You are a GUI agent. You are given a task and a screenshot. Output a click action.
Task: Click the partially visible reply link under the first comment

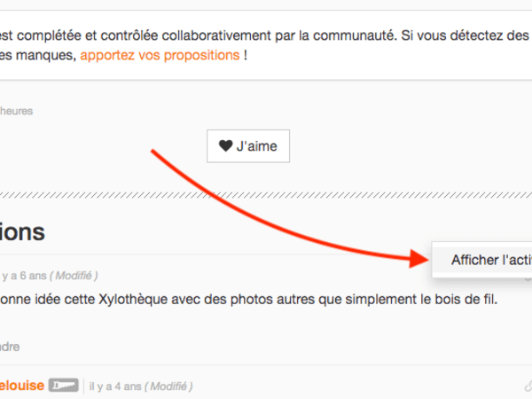[11, 347]
